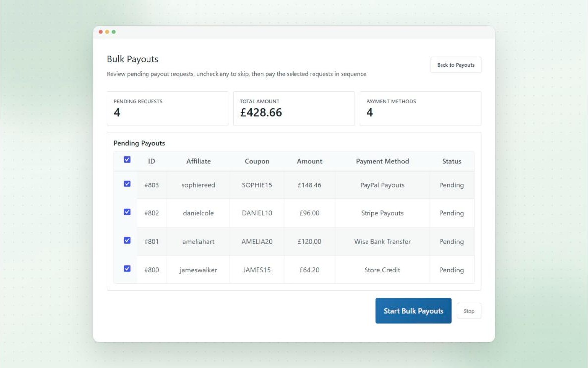
Task: Click the £96.00 amount cell
Action: tap(309, 213)
